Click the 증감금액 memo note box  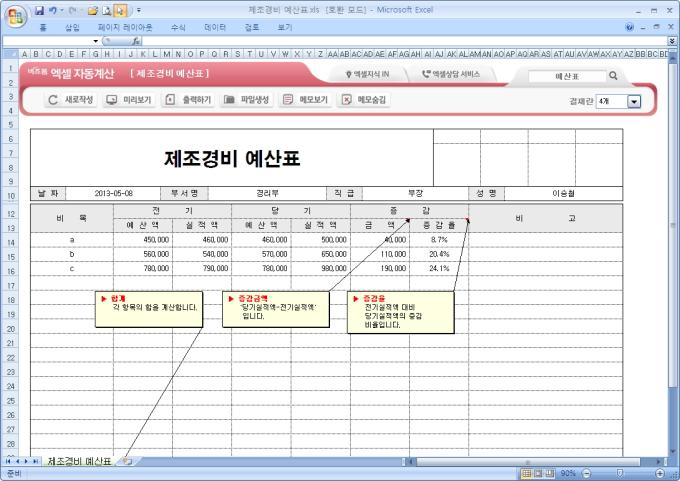276,309
